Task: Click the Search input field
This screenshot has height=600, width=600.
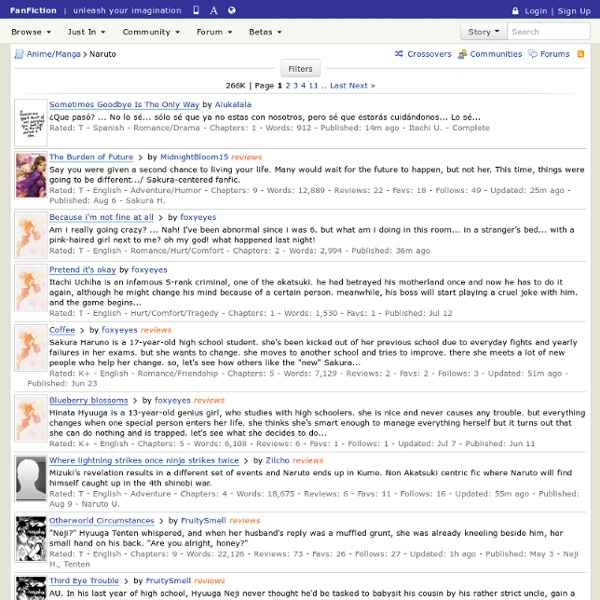Action: tap(548, 32)
